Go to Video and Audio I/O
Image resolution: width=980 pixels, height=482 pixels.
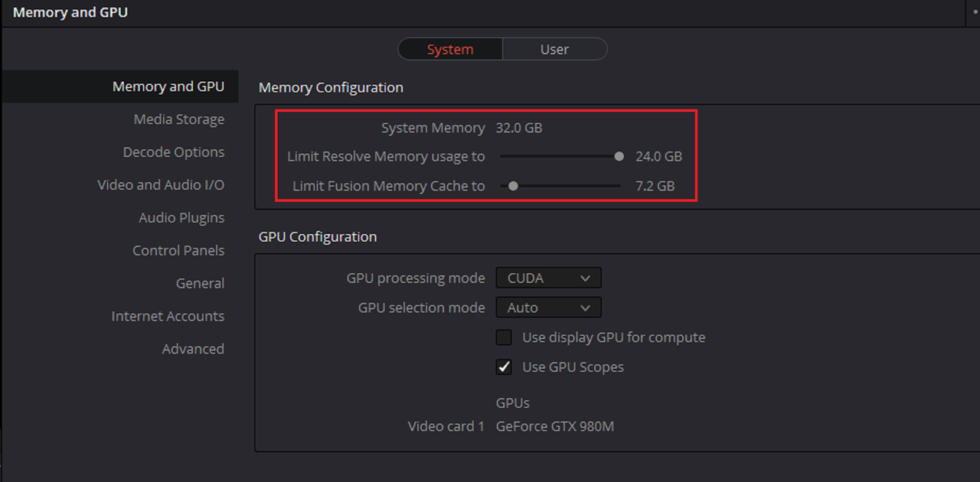tap(161, 185)
